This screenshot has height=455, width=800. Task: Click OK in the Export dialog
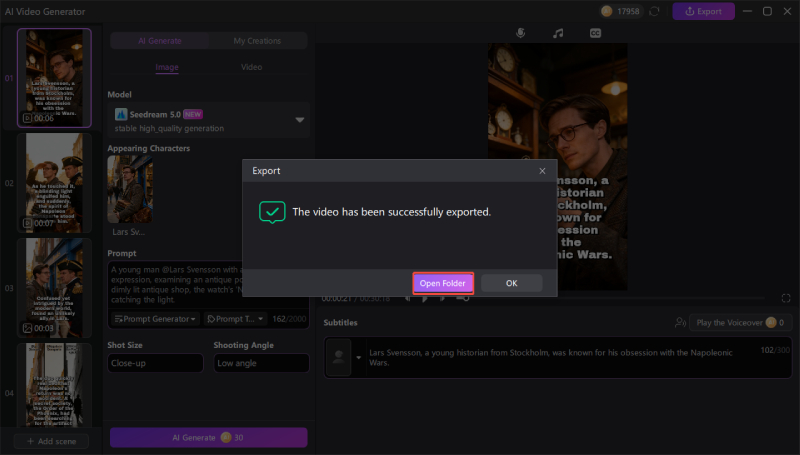511,283
